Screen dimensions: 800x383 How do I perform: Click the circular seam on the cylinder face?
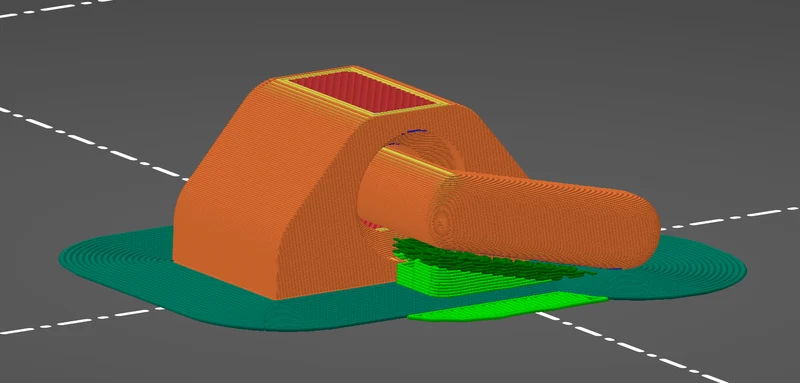439,220
